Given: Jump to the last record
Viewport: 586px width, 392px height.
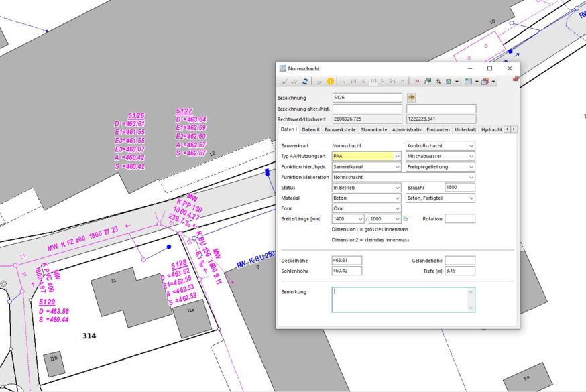Looking at the screenshot, I should click(402, 81).
